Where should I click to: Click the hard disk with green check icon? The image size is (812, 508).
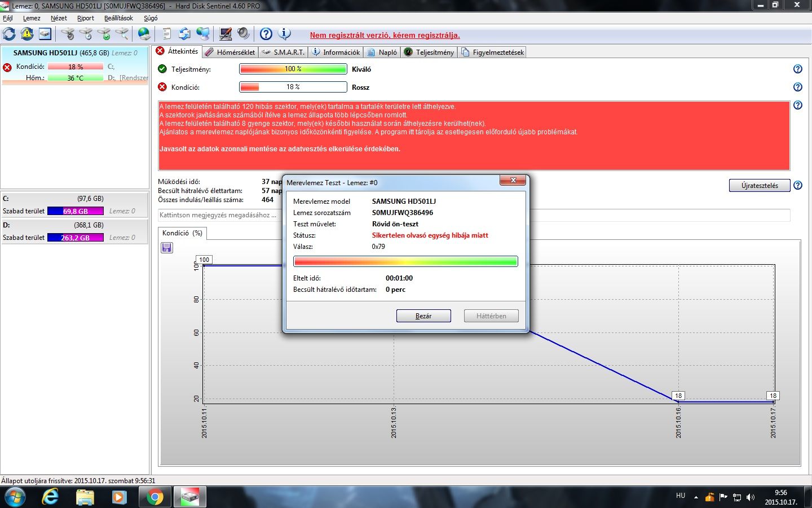104,34
